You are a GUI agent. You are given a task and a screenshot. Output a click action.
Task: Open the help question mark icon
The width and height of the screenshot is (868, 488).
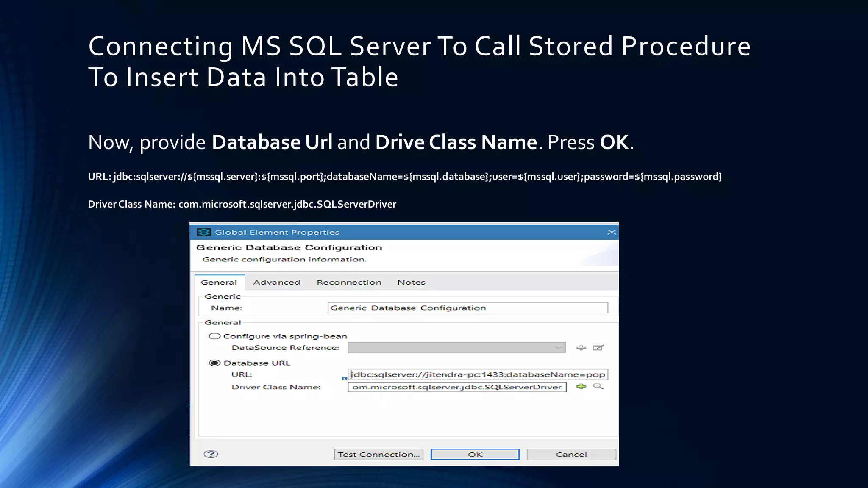pos(211,454)
